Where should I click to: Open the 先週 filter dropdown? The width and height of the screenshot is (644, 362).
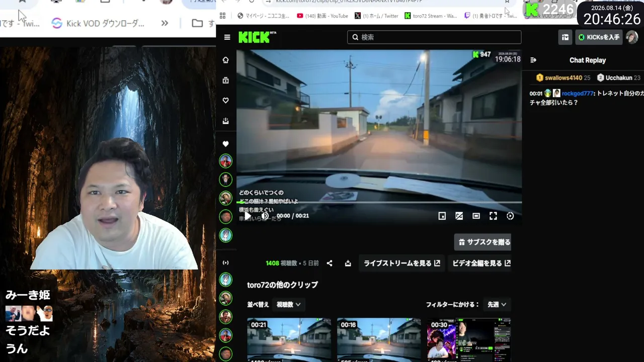click(497, 304)
